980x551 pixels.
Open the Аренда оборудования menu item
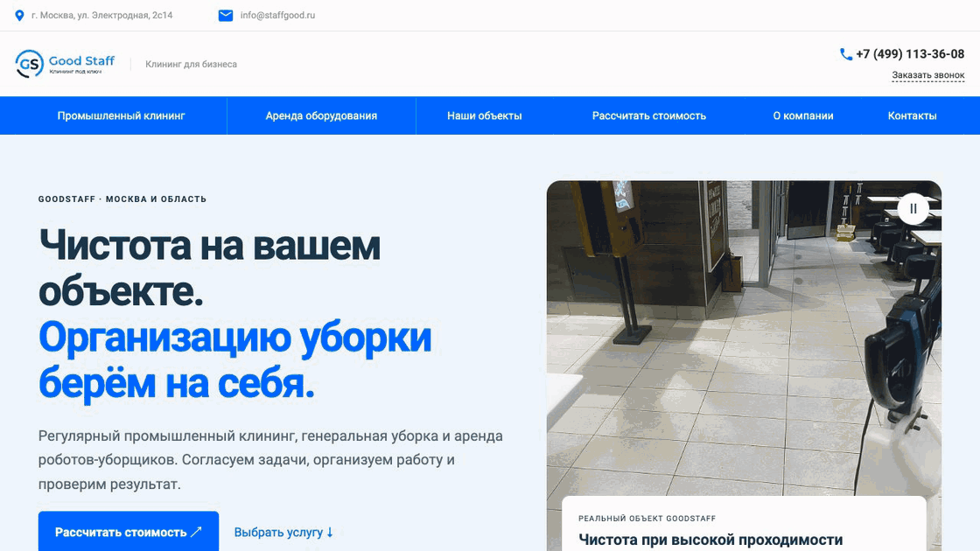pos(321,115)
